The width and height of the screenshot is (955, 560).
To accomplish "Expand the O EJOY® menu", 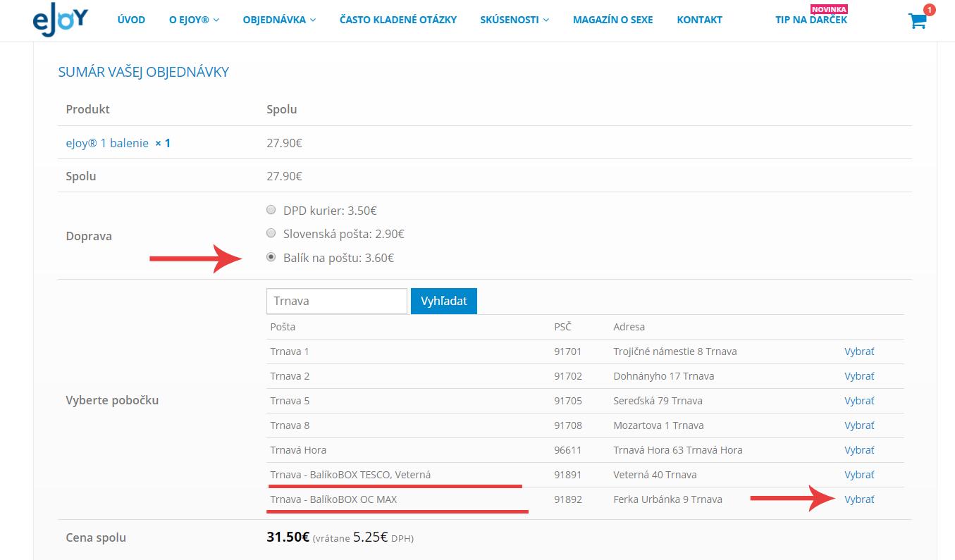I will (x=194, y=20).
